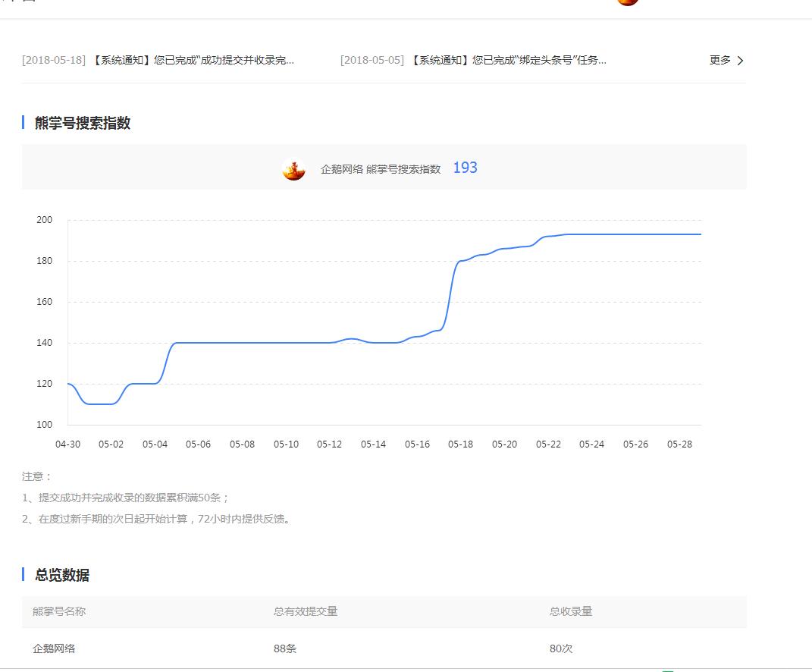Click the 企鹅网络 name in table row
Screen dimensions: 812x672
(54, 649)
